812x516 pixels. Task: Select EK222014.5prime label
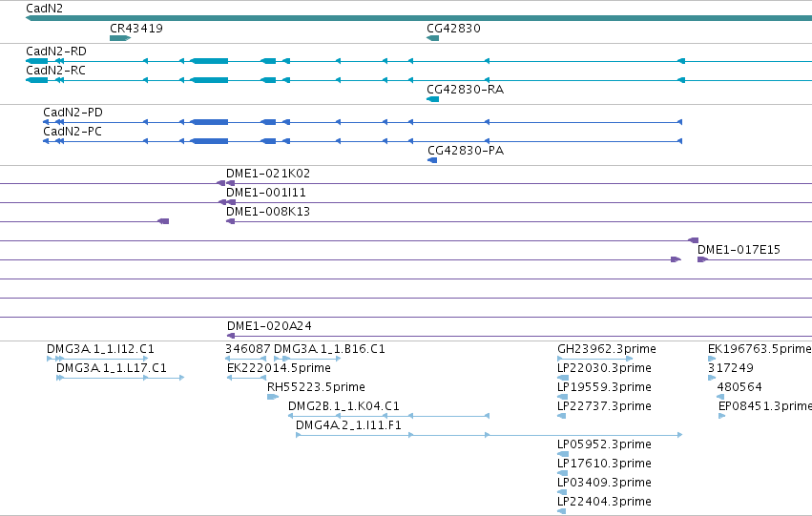[279, 368]
